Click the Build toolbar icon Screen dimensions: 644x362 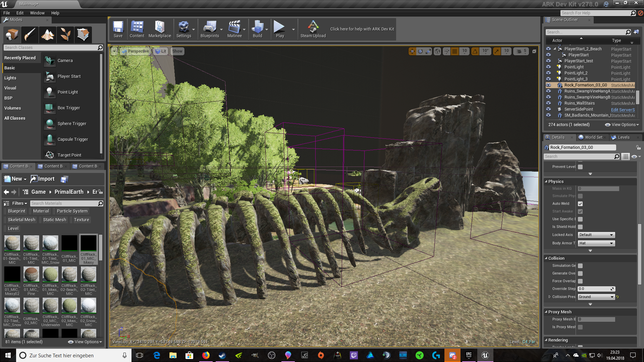(x=258, y=29)
